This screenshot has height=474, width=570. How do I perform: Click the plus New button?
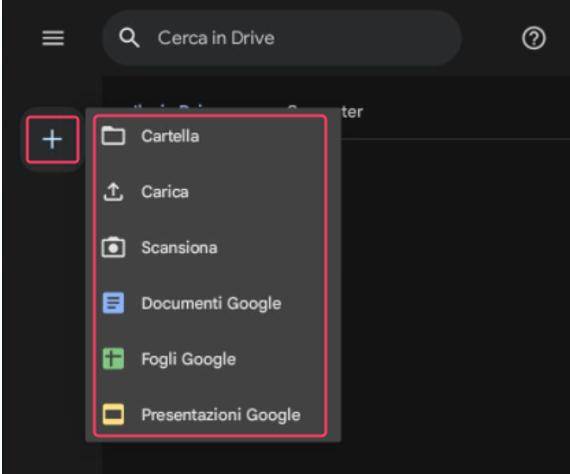point(52,140)
